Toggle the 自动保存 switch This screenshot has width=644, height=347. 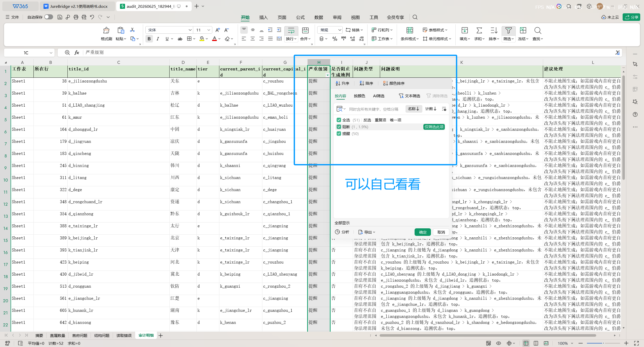click(x=49, y=17)
